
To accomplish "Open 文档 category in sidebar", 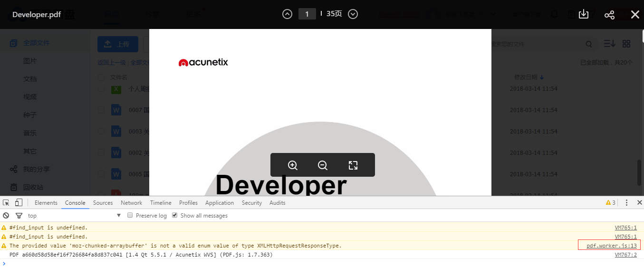I will [30, 79].
